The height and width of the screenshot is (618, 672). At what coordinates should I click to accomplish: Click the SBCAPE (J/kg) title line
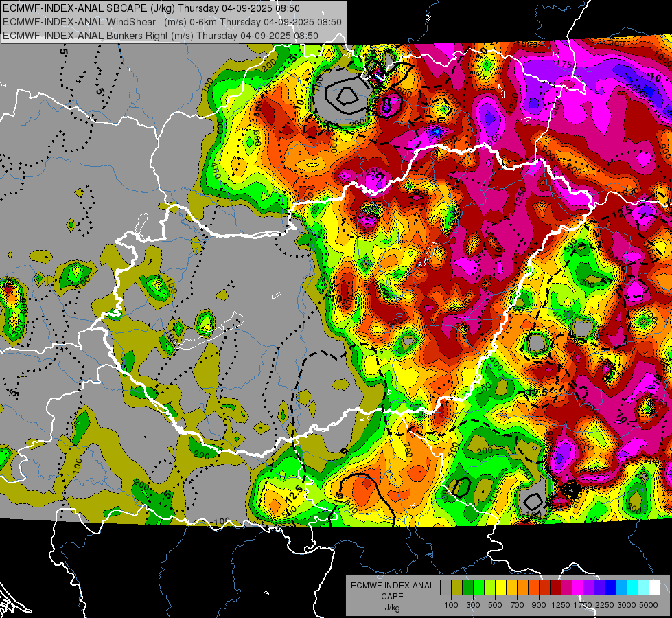(x=151, y=8)
